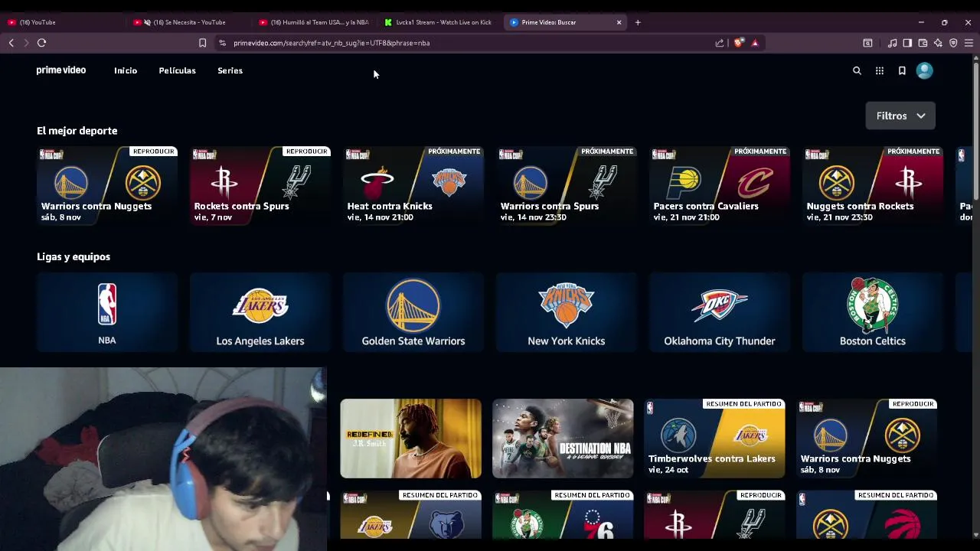Click the browser forward arrow
The image size is (980, 551).
25,43
